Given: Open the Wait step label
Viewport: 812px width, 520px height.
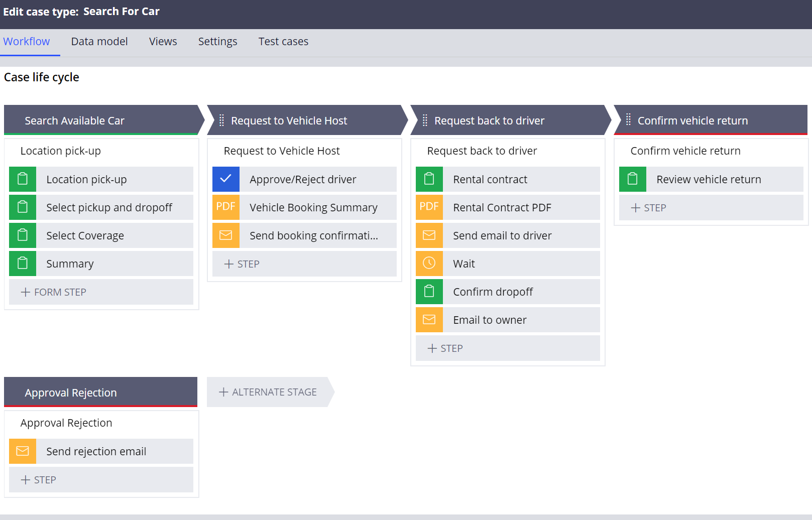Looking at the screenshot, I should coord(464,264).
